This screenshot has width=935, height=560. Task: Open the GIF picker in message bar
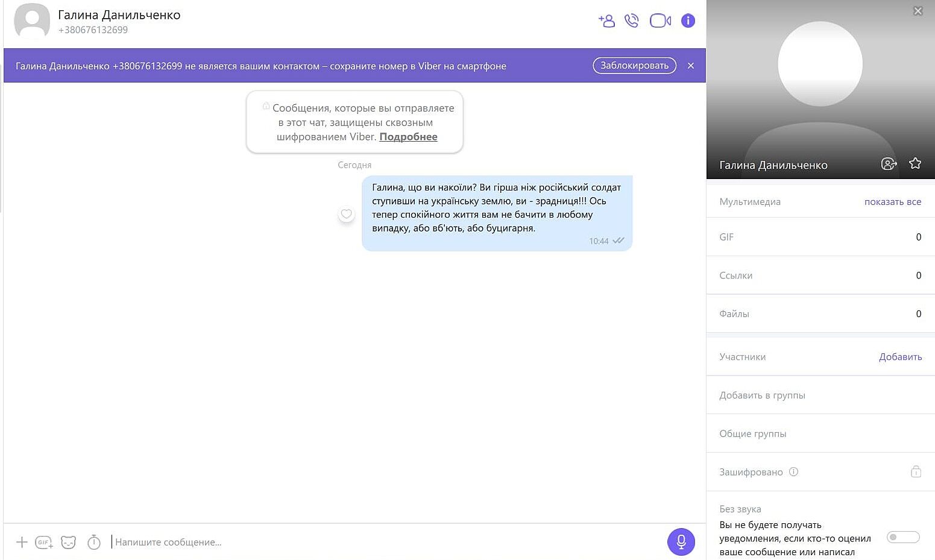pos(44,542)
